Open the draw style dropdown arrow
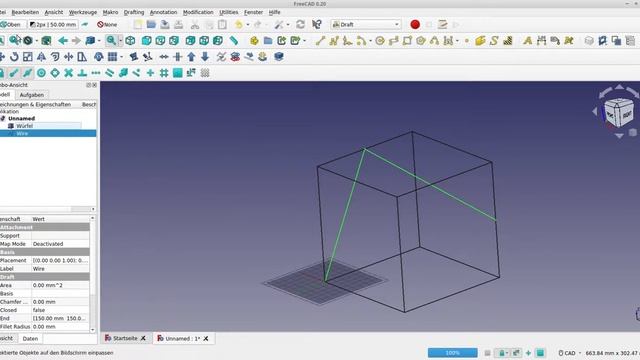 pos(36,41)
